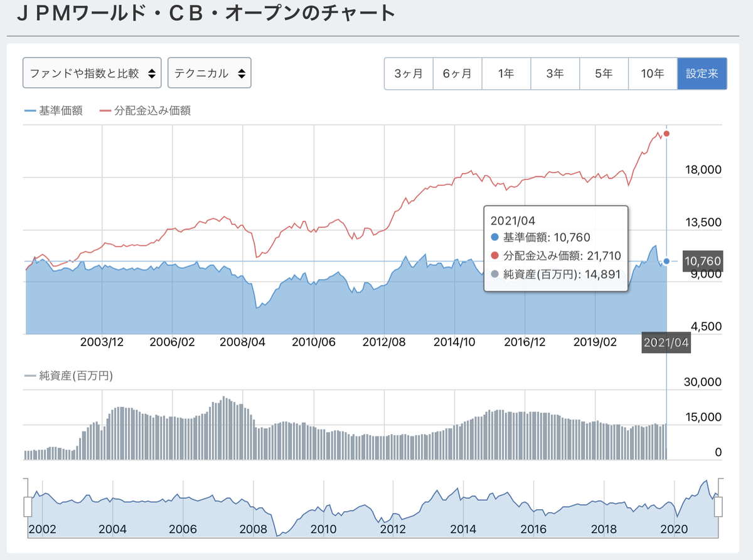Toggle the 純資産(百万円) legend series

[x=69, y=376]
